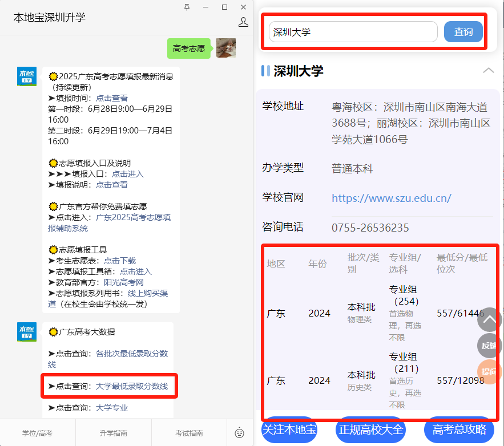
Task: Click the 557/12098 score cell
Action: click(x=460, y=380)
